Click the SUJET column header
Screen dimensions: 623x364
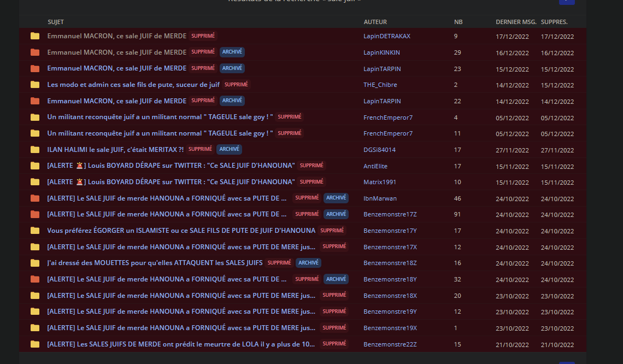[x=56, y=22]
